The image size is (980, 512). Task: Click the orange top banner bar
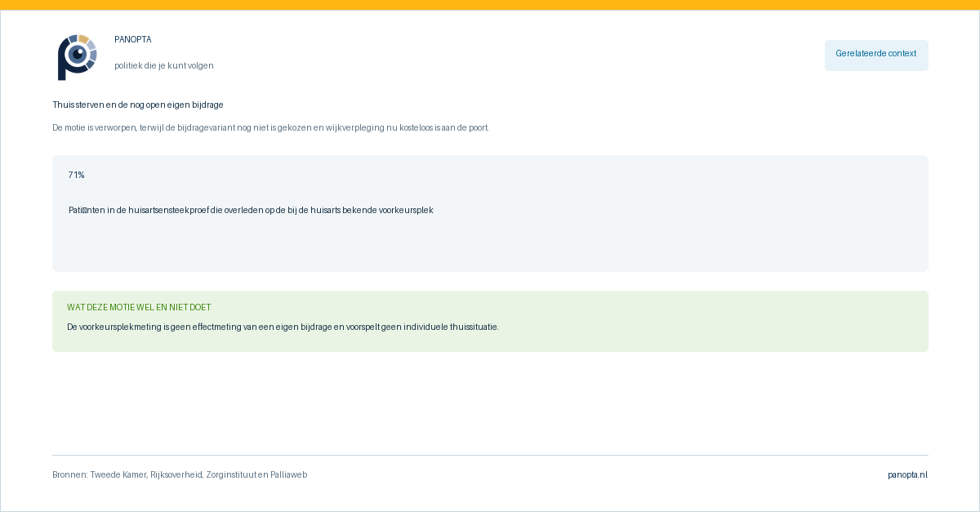pyautogui.click(x=490, y=5)
